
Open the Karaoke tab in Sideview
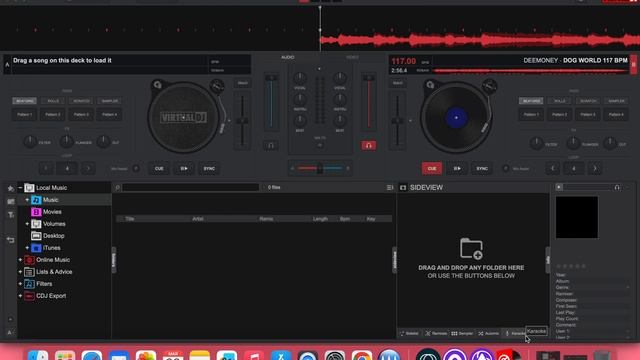click(516, 333)
